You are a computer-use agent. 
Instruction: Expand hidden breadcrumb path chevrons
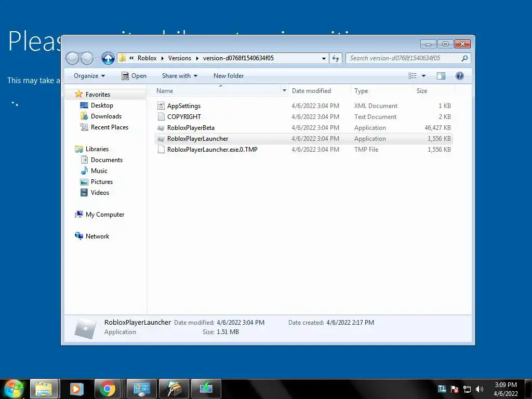(x=131, y=58)
